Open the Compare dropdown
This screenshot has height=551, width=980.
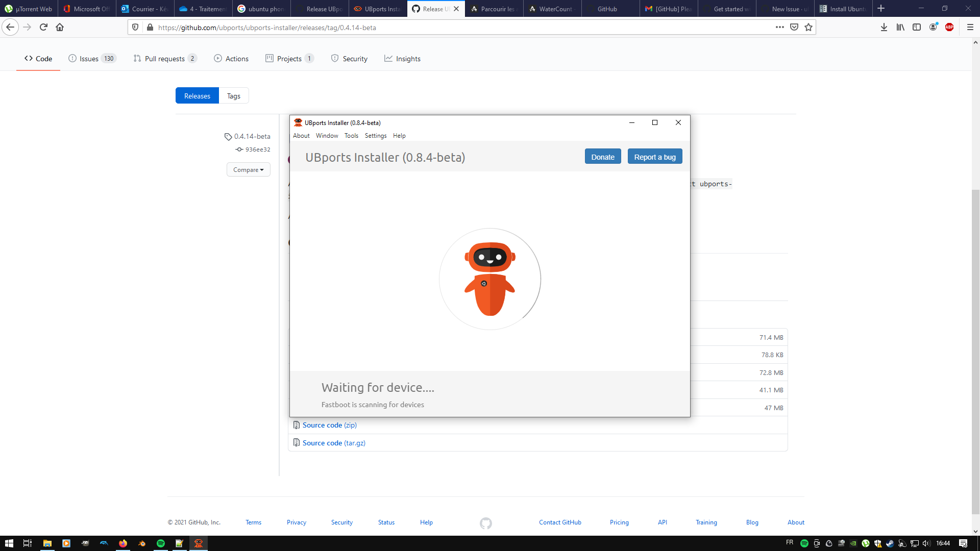[248, 169]
